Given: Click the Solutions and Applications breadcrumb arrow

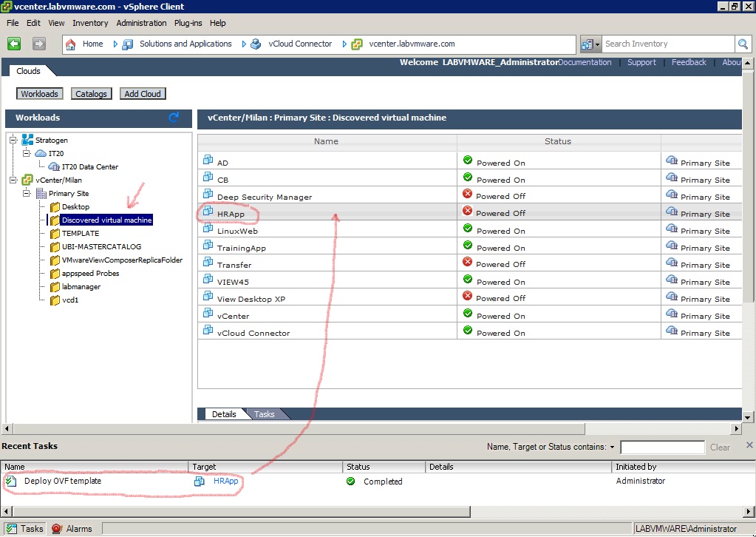Looking at the screenshot, I should click(115, 44).
